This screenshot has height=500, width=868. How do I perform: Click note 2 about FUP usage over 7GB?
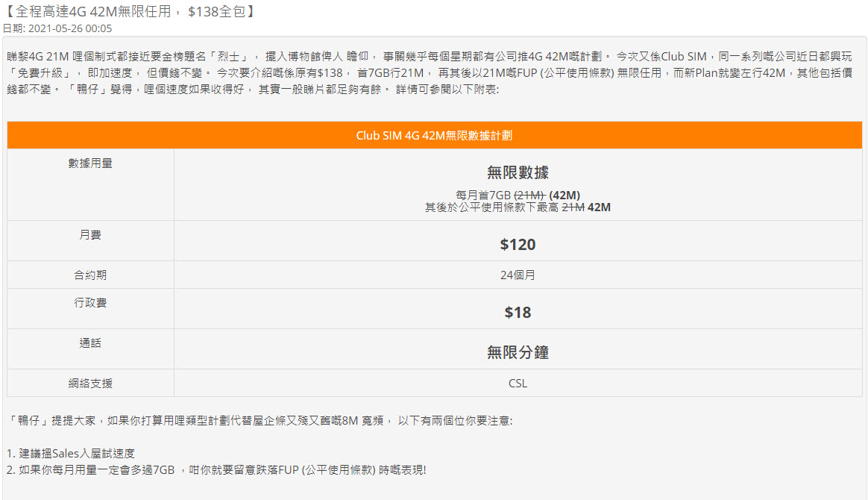[x=216, y=469]
